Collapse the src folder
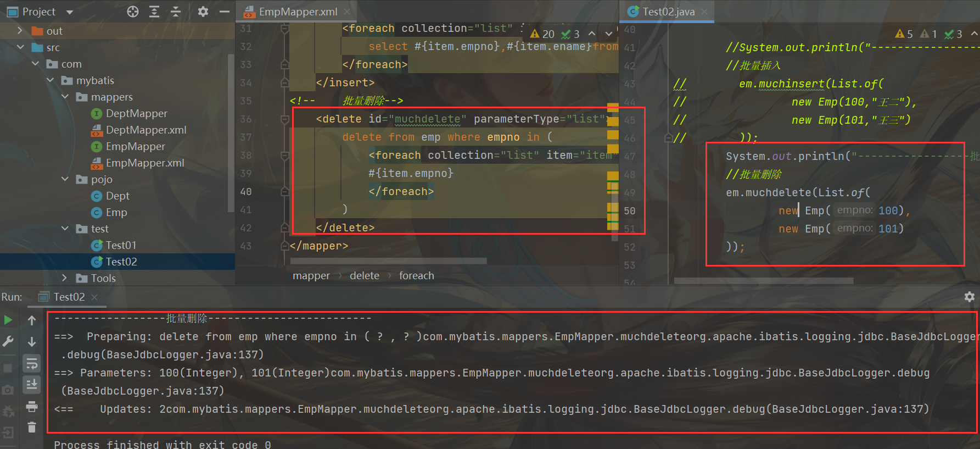Viewport: 980px width, 449px height. [20, 47]
